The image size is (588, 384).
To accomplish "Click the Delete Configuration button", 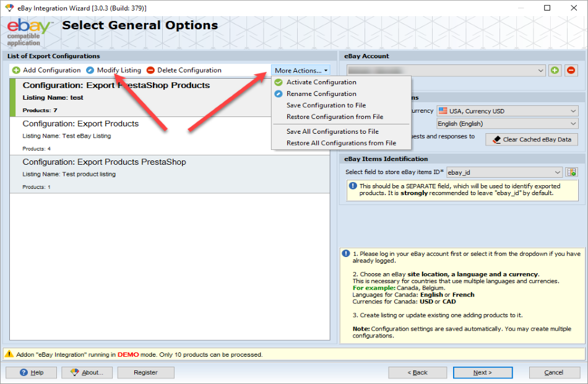I will 184,70.
